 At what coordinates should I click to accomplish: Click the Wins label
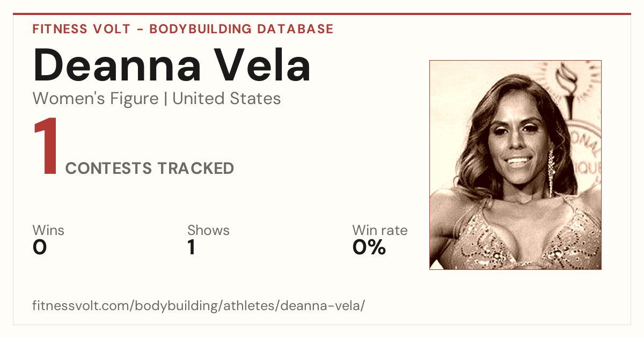(x=48, y=231)
